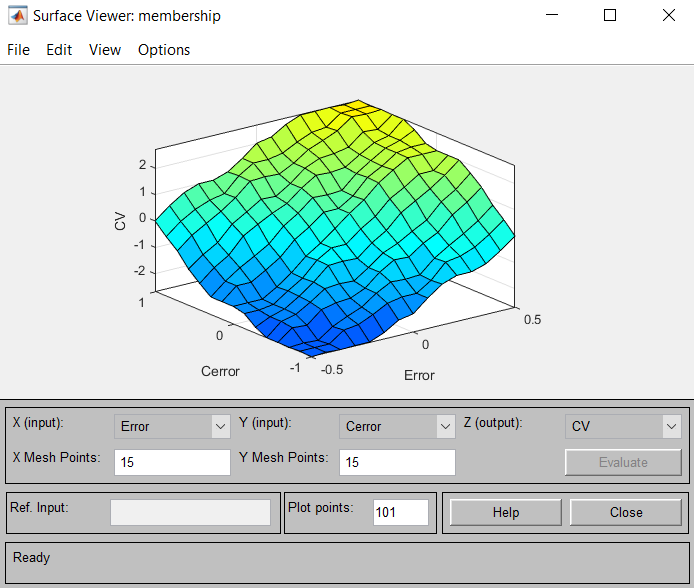Open the File menu
Viewport: 694px width, 588px height.
18,50
